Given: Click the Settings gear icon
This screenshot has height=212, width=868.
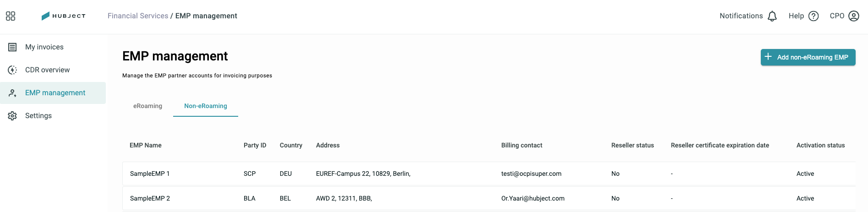Looking at the screenshot, I should [x=12, y=116].
